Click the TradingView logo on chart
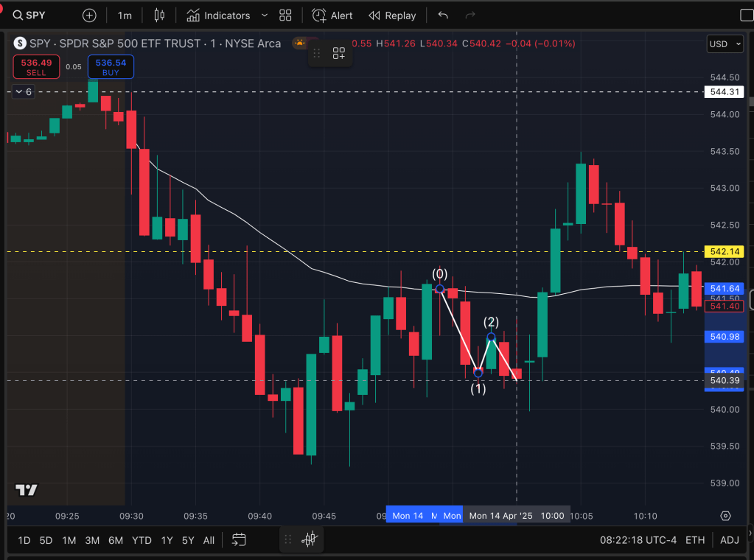Image resolution: width=754 pixels, height=560 pixels. point(27,490)
